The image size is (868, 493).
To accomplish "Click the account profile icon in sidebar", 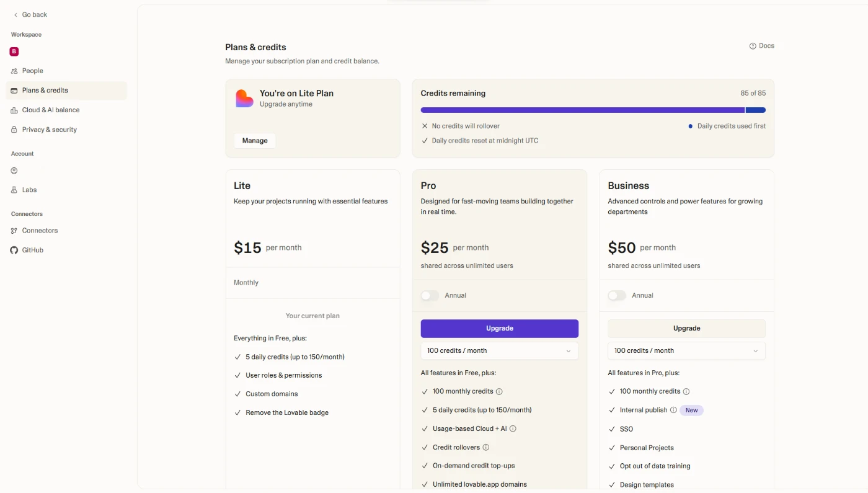I will tap(14, 171).
